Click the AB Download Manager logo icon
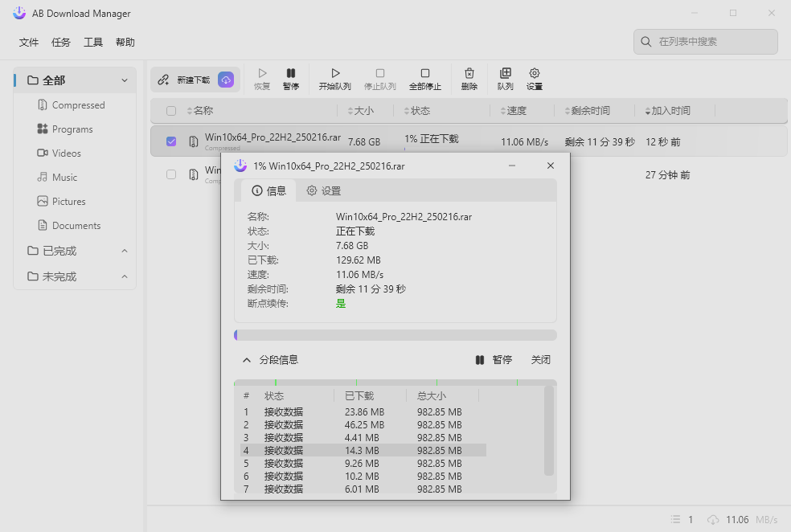 click(19, 13)
